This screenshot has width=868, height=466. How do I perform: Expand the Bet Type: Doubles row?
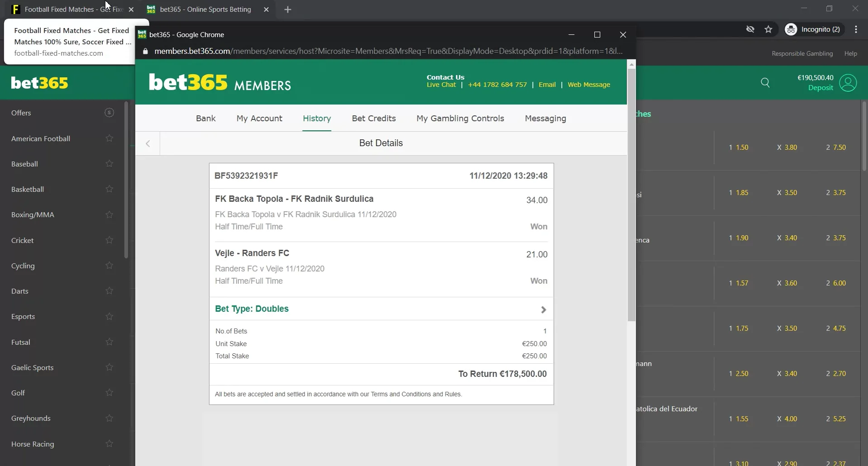coord(382,309)
